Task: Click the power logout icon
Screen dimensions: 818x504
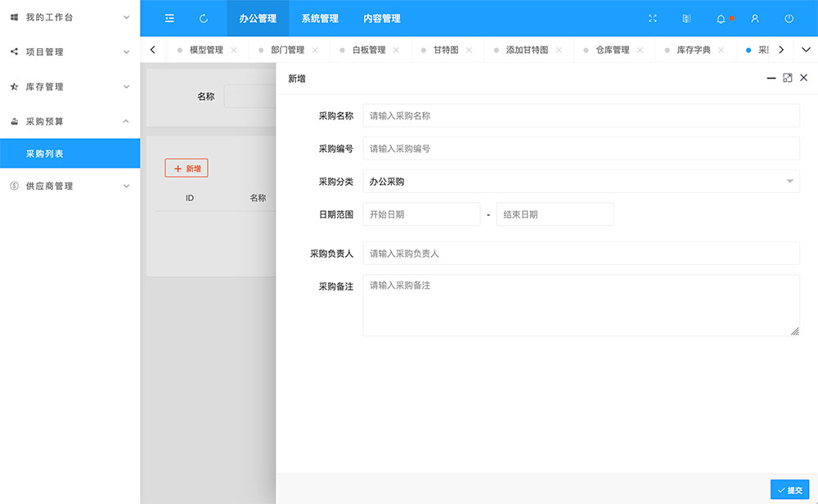Action: click(789, 18)
